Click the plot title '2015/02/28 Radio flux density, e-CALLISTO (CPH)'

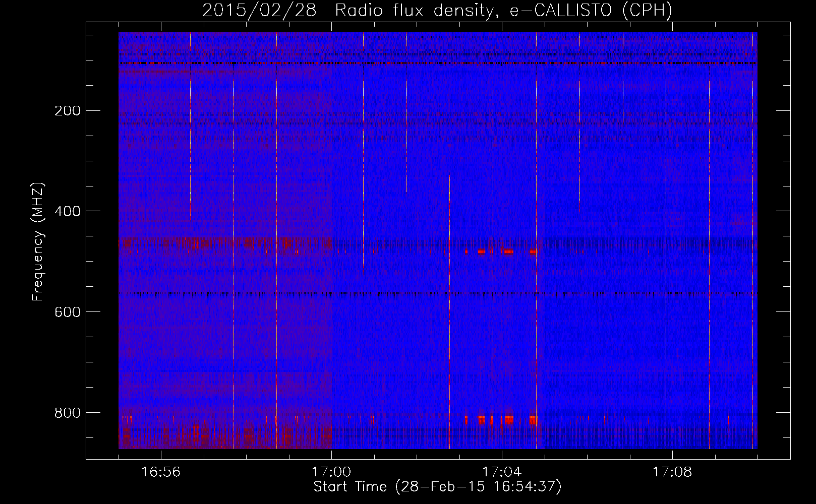coord(437,10)
